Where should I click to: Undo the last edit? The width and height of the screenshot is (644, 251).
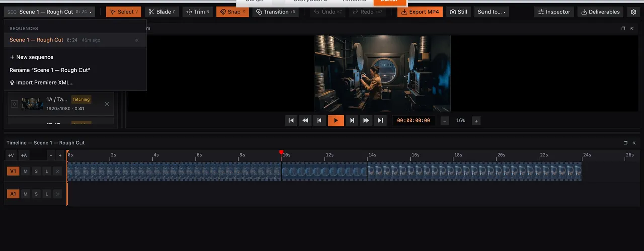click(328, 12)
